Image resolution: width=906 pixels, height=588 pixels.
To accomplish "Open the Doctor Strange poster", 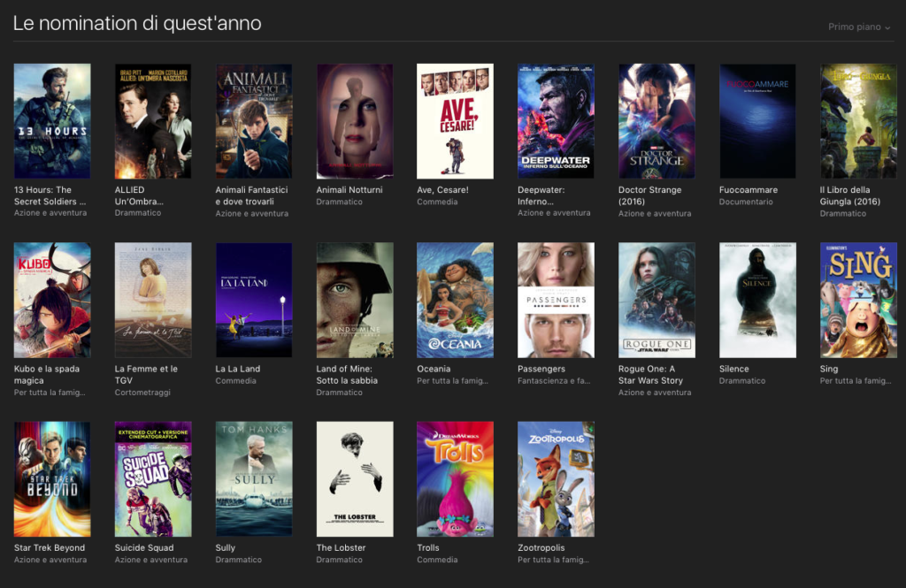I will click(x=657, y=121).
